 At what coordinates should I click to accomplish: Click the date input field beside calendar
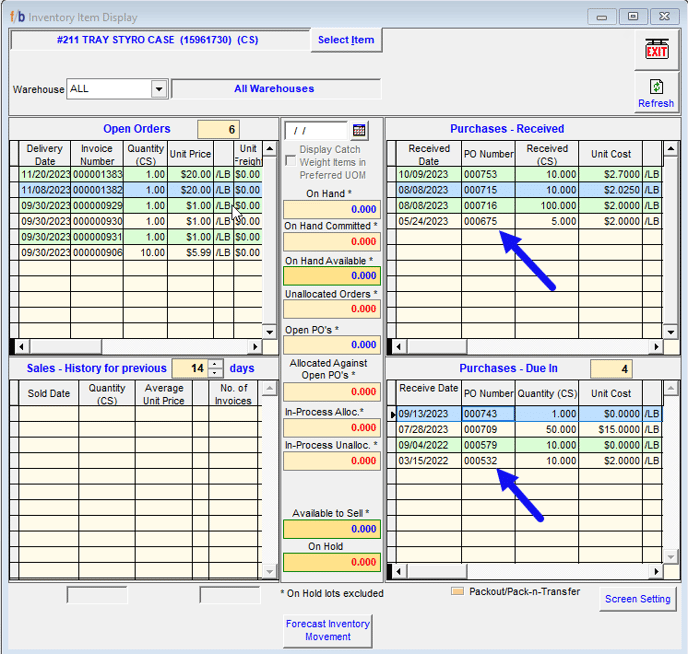(316, 130)
